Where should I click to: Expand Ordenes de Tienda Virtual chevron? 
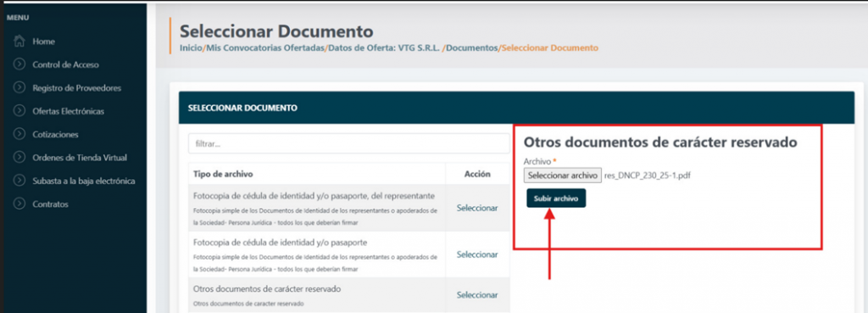tap(19, 158)
